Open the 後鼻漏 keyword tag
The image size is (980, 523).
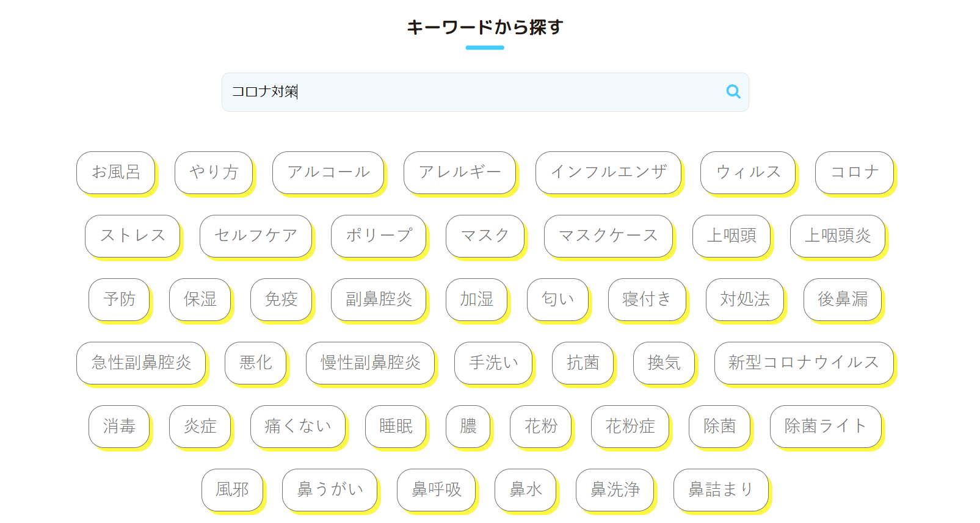click(x=843, y=300)
